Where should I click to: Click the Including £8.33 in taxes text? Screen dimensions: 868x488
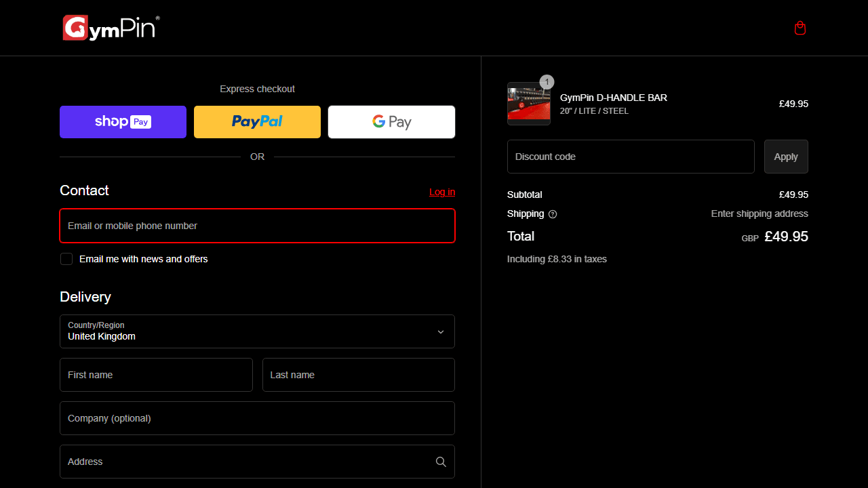(x=557, y=259)
